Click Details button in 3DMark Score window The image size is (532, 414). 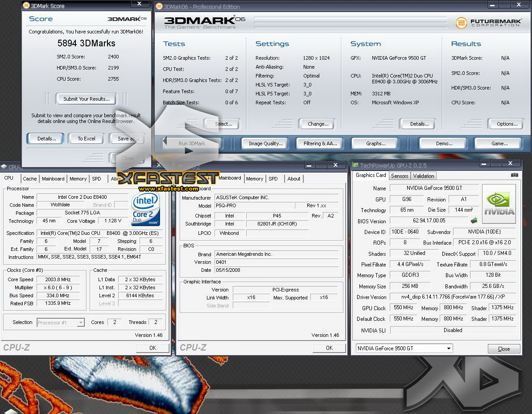46,139
